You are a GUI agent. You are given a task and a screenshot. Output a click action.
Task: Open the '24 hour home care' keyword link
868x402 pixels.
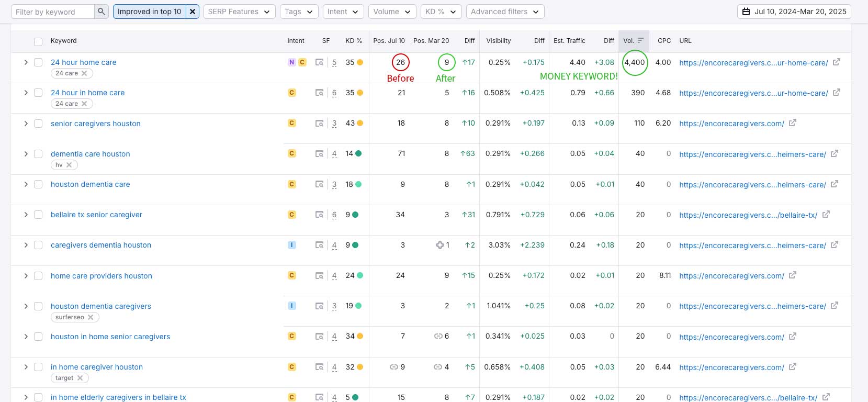[x=84, y=62]
